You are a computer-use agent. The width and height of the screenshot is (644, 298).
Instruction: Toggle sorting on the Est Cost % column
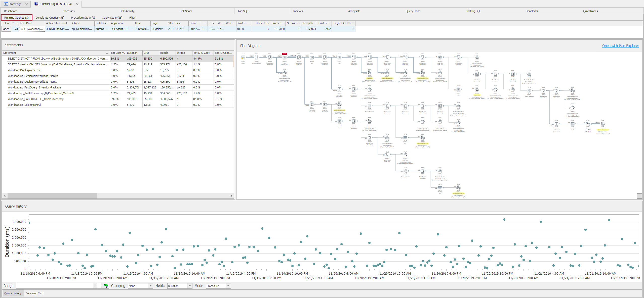(x=117, y=53)
